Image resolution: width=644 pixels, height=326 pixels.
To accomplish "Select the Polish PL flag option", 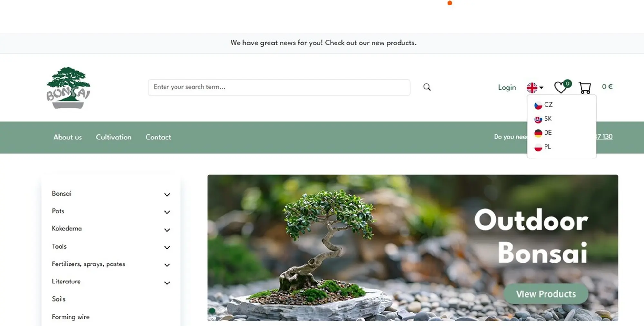I will point(543,147).
